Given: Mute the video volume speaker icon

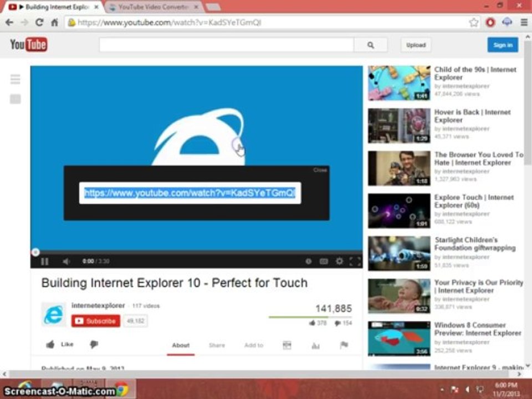Looking at the screenshot, I should (x=66, y=261).
